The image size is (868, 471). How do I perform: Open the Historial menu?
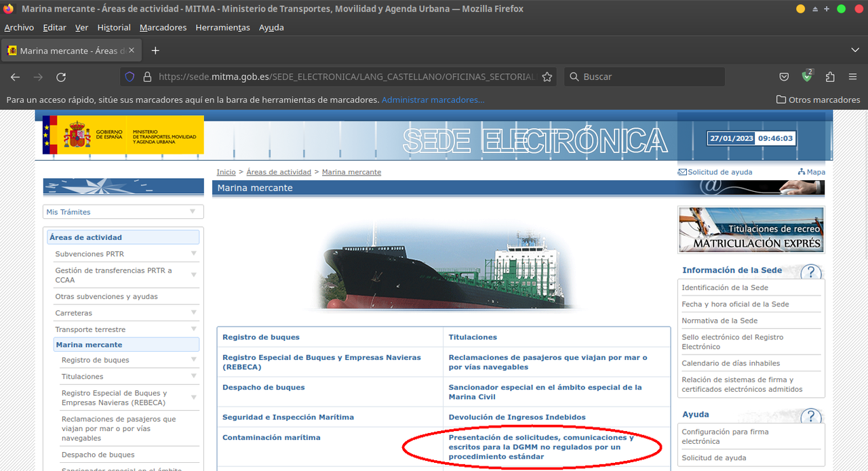pos(114,27)
